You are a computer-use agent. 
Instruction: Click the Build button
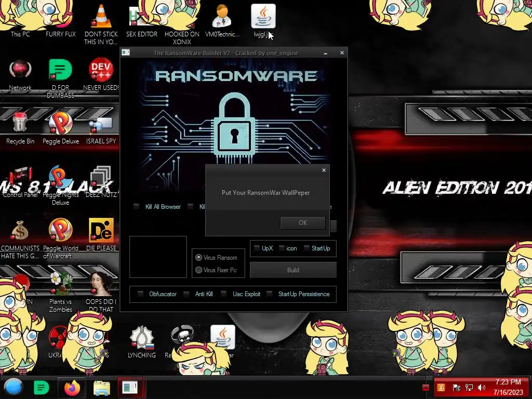pyautogui.click(x=293, y=270)
